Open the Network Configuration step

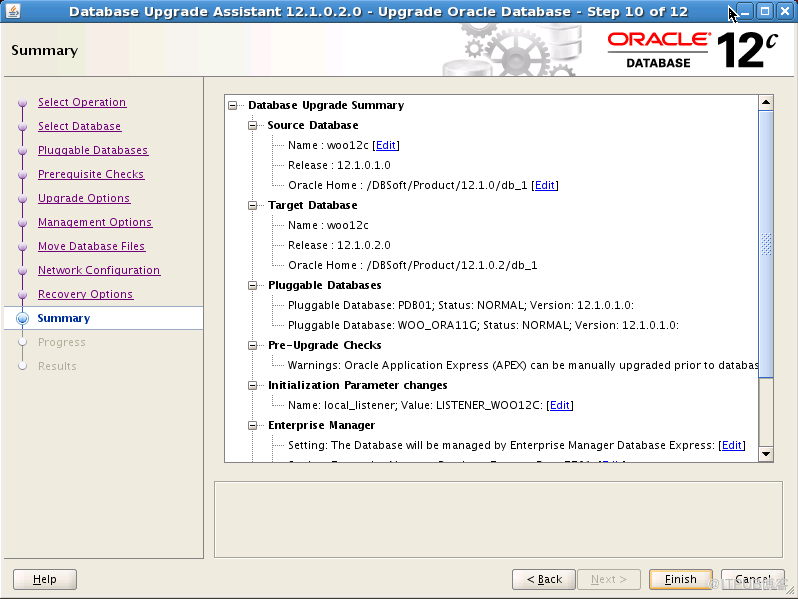point(99,270)
